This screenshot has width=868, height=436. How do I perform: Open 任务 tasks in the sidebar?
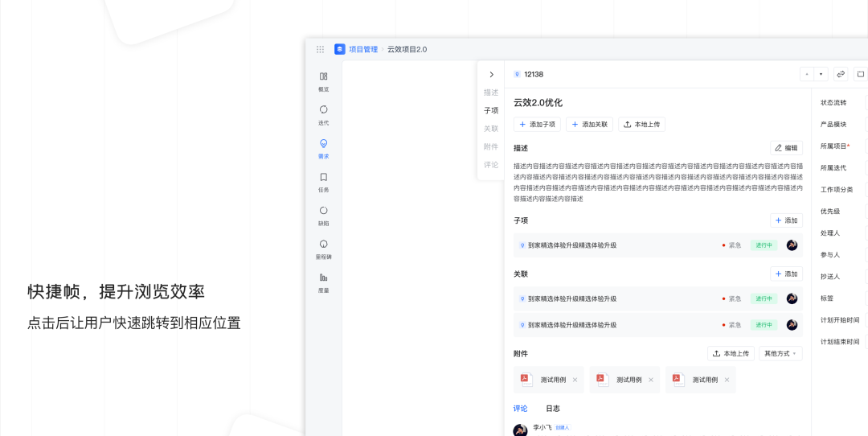(x=323, y=183)
